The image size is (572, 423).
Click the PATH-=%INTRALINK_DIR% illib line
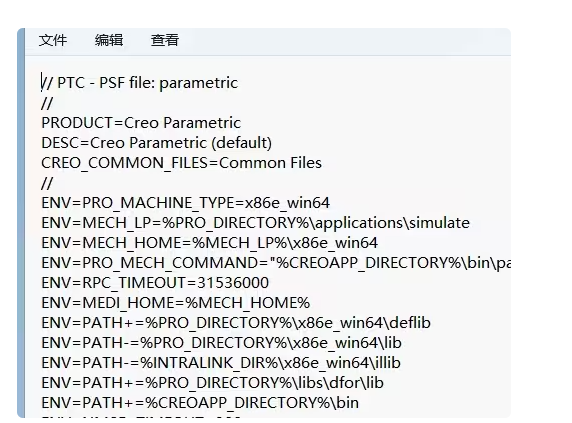tap(221, 363)
